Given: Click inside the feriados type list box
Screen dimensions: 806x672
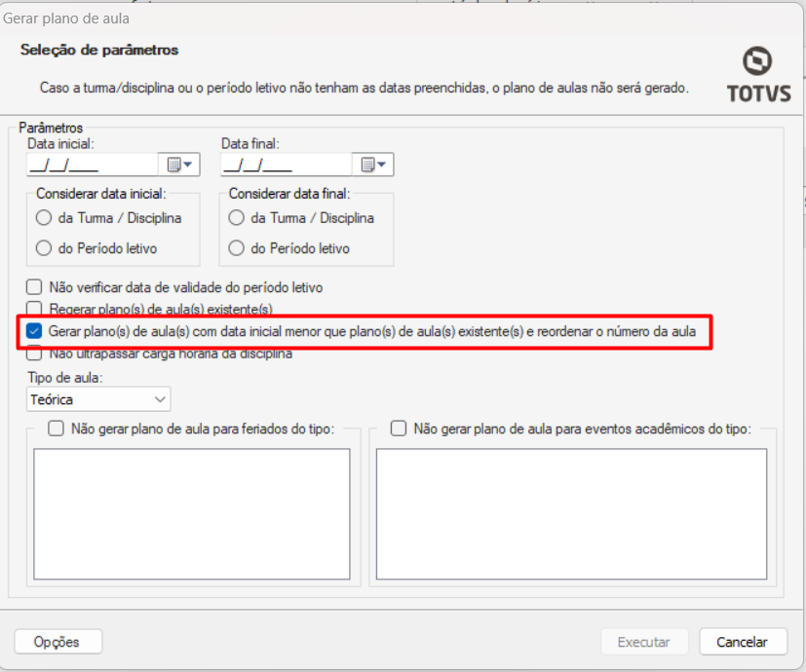Looking at the screenshot, I should (191, 513).
